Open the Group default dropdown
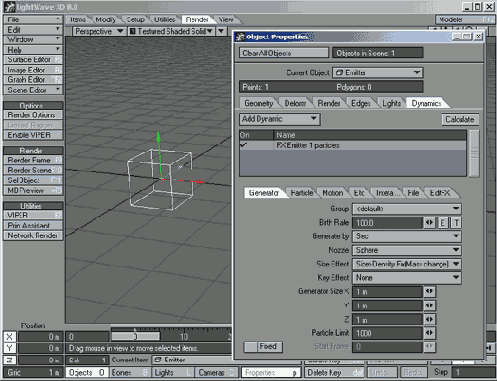Viewport: 497px width, 381px height. click(x=407, y=209)
